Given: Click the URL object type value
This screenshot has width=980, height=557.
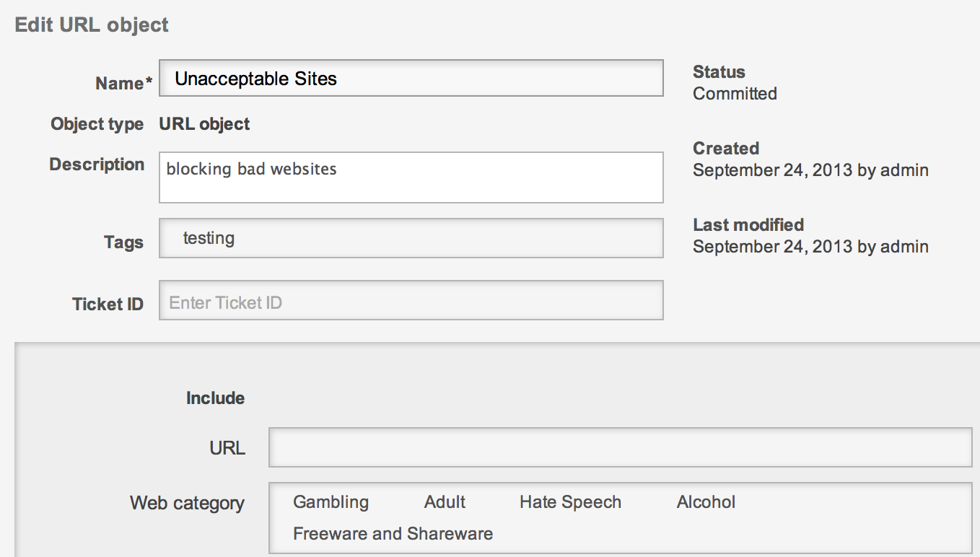Looking at the screenshot, I should tap(204, 124).
